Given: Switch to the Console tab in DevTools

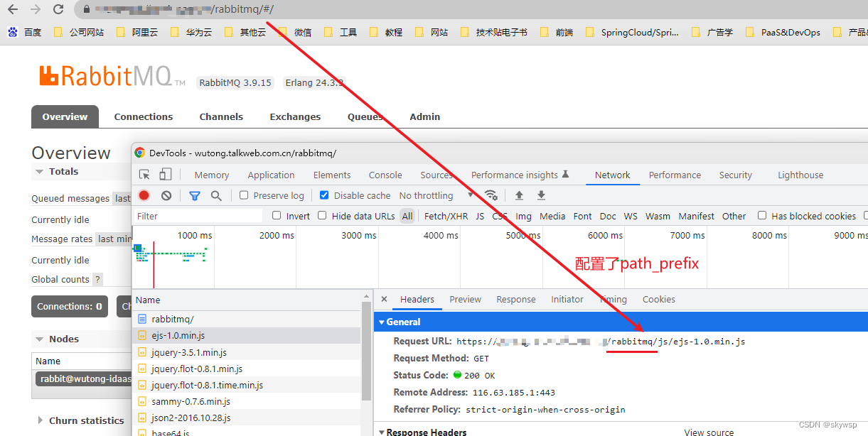Looking at the screenshot, I should pyautogui.click(x=385, y=174).
